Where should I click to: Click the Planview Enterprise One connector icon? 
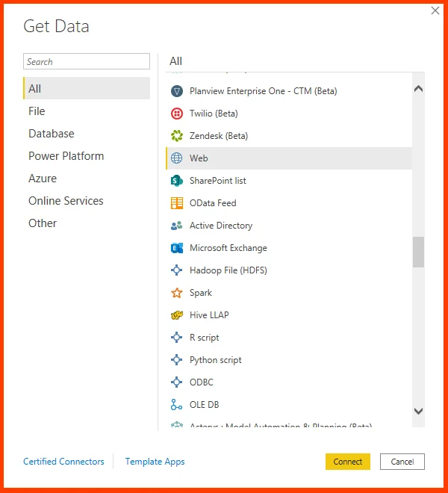177,91
